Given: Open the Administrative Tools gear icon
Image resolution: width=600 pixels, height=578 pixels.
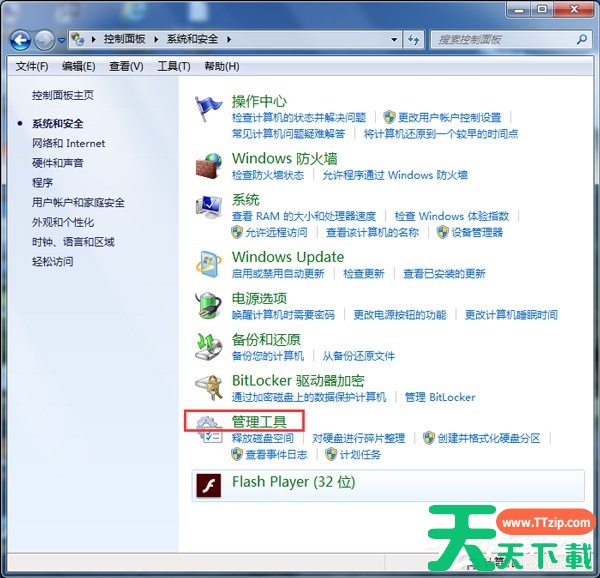Looking at the screenshot, I should click(x=209, y=429).
